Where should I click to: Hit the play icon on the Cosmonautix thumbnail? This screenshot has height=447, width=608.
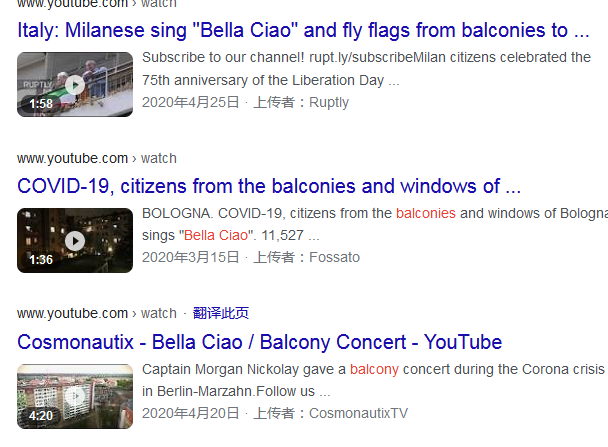click(x=75, y=396)
